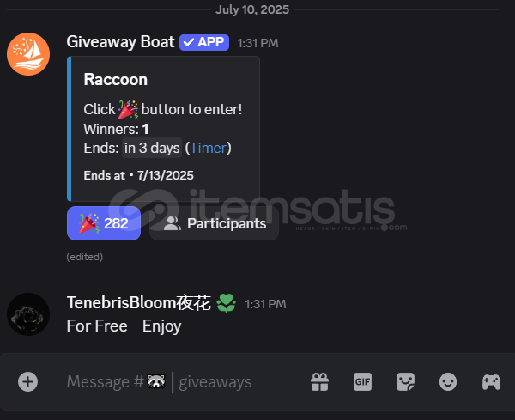Open the Timer link
This screenshot has height=420, width=515.
pos(209,148)
